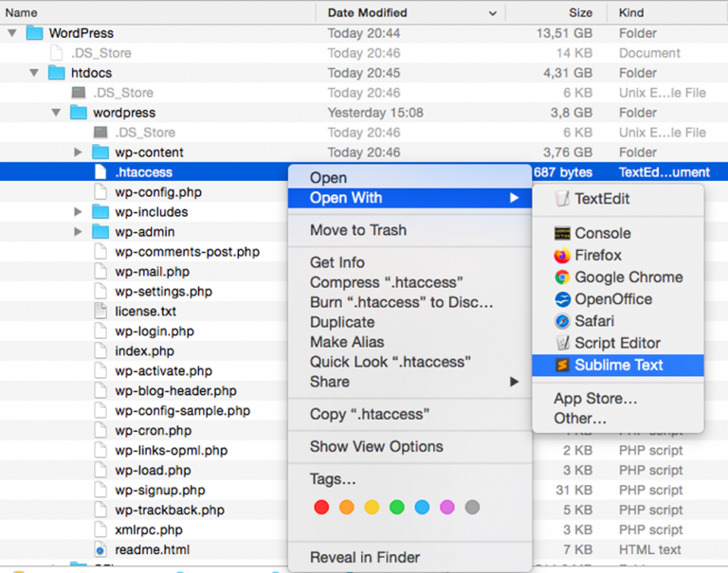The width and height of the screenshot is (728, 573).
Task: Click the Safari compass icon
Action: pos(562,321)
